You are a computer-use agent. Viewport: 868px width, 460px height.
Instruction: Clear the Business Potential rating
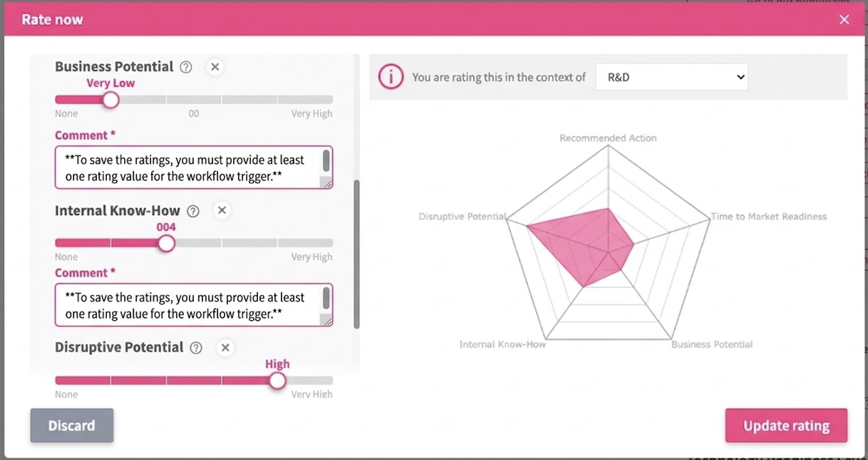tap(215, 67)
